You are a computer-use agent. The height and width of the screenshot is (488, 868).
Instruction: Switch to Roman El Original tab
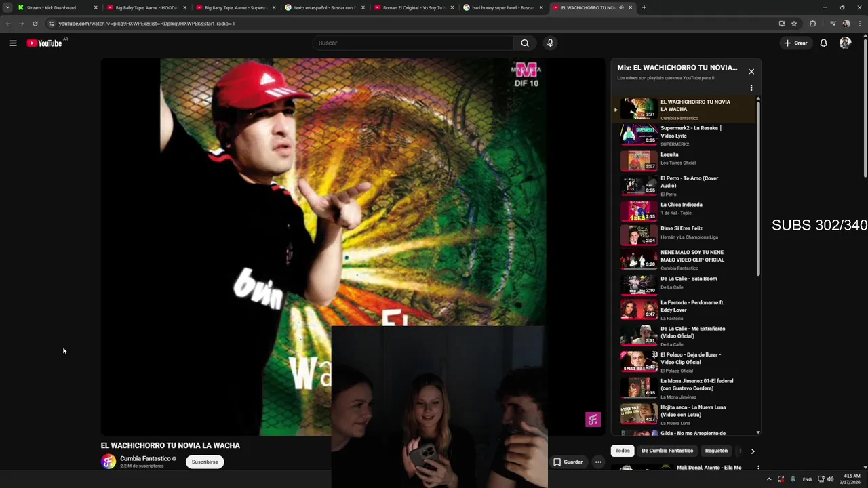[414, 7]
